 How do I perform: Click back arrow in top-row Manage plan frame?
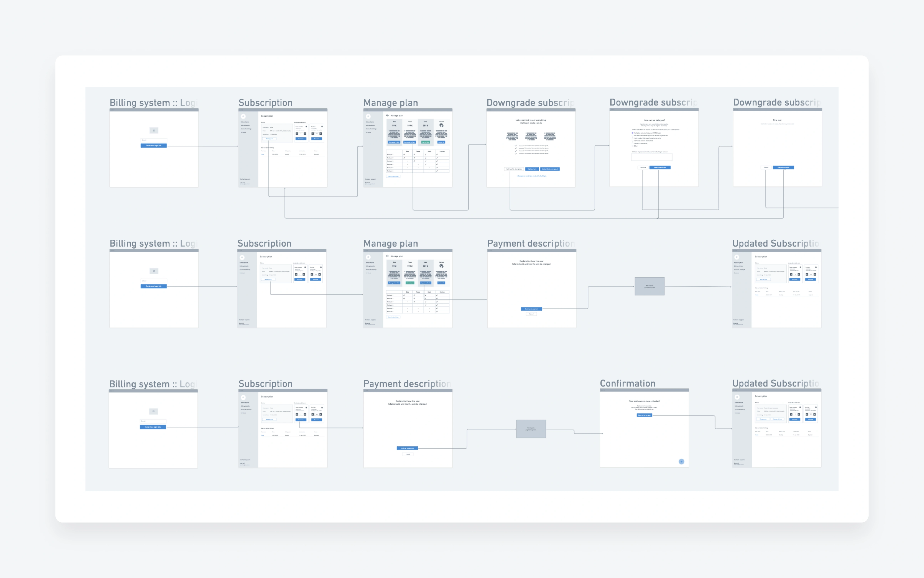coord(387,115)
